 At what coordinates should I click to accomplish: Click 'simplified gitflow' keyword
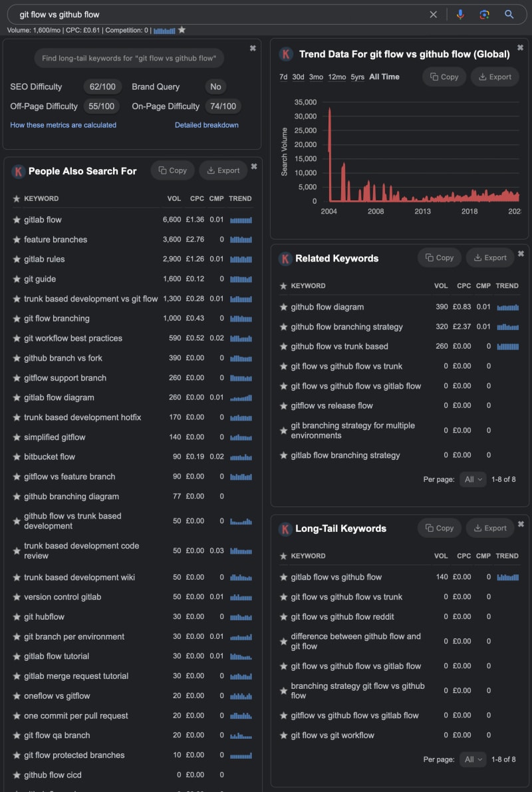click(x=55, y=437)
